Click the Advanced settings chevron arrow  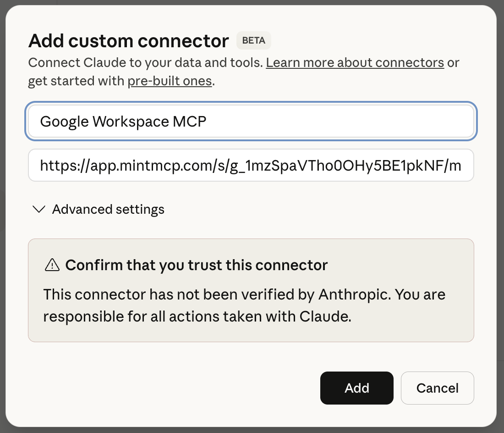[x=38, y=209]
